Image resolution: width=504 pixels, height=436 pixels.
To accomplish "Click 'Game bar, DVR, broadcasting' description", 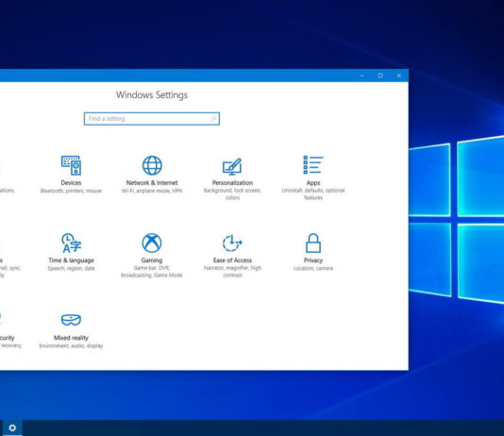I will tap(152, 272).
